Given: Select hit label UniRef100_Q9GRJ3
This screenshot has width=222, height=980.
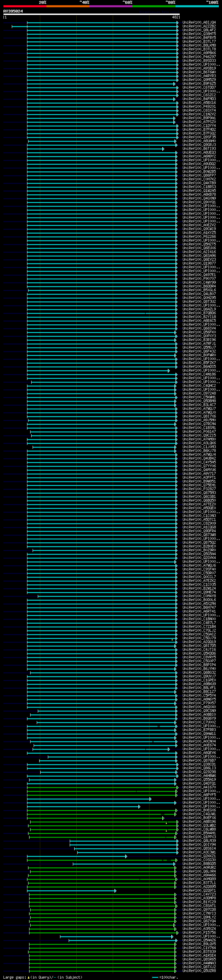Looking at the screenshot, I should point(199,145).
